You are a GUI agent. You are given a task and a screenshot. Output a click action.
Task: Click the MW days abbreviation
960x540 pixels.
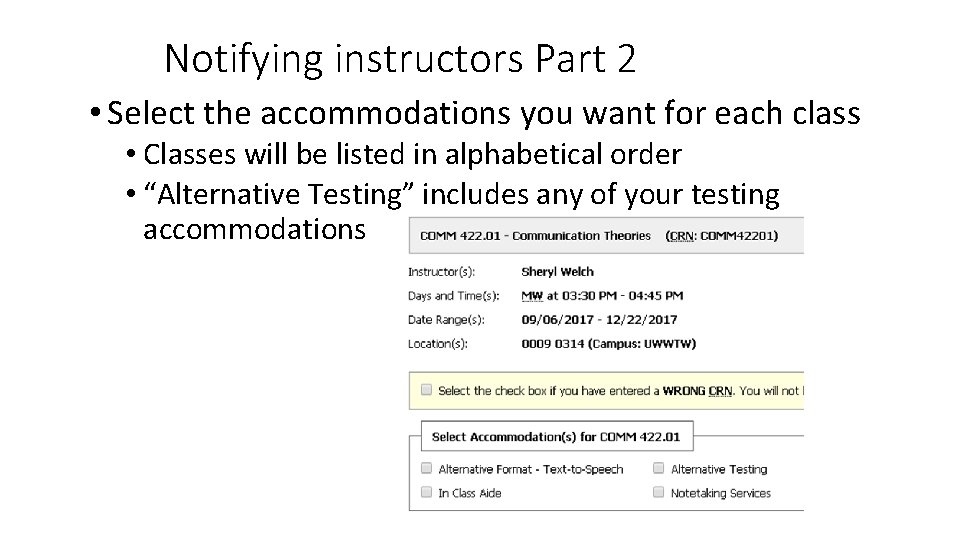(x=532, y=296)
